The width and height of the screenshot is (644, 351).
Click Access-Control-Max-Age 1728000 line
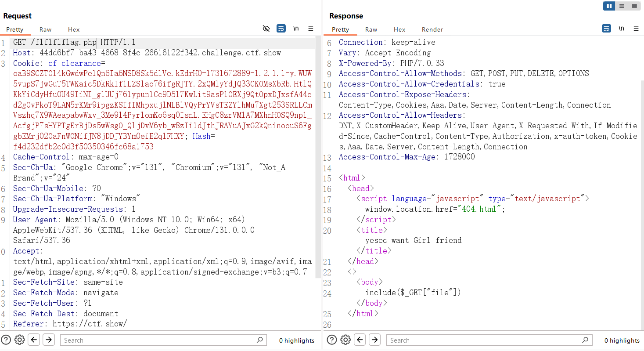(x=407, y=157)
